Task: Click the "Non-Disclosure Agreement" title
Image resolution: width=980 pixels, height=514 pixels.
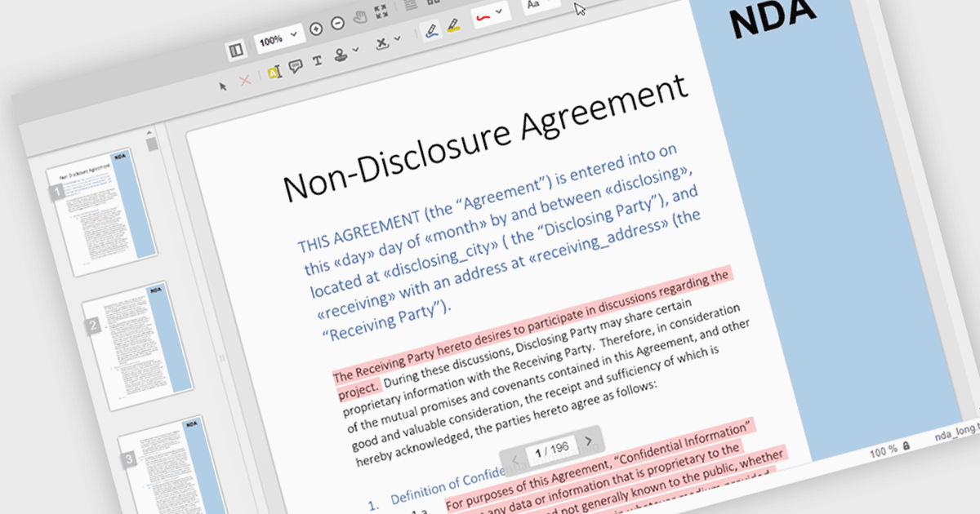Action: pyautogui.click(x=485, y=140)
